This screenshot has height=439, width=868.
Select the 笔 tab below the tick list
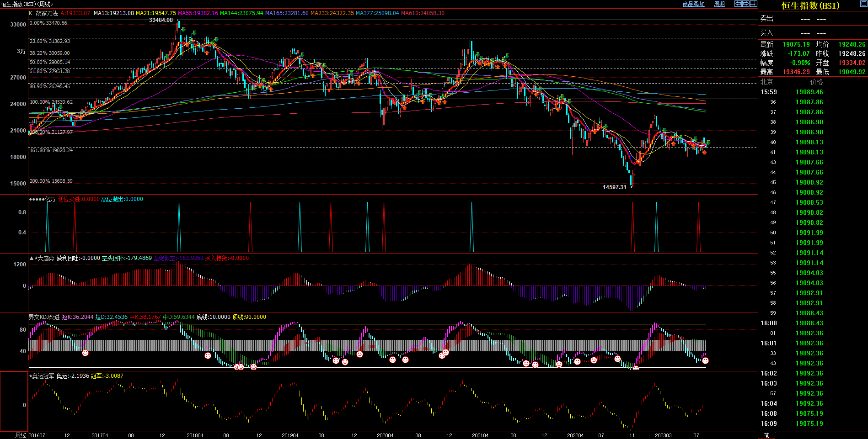pyautogui.click(x=766, y=435)
